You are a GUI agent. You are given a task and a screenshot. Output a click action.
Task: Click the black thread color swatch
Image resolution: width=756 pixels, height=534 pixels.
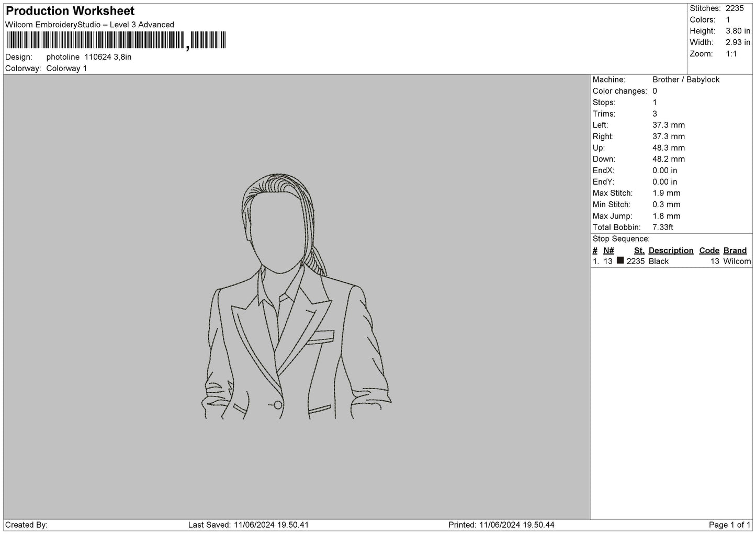tap(620, 260)
